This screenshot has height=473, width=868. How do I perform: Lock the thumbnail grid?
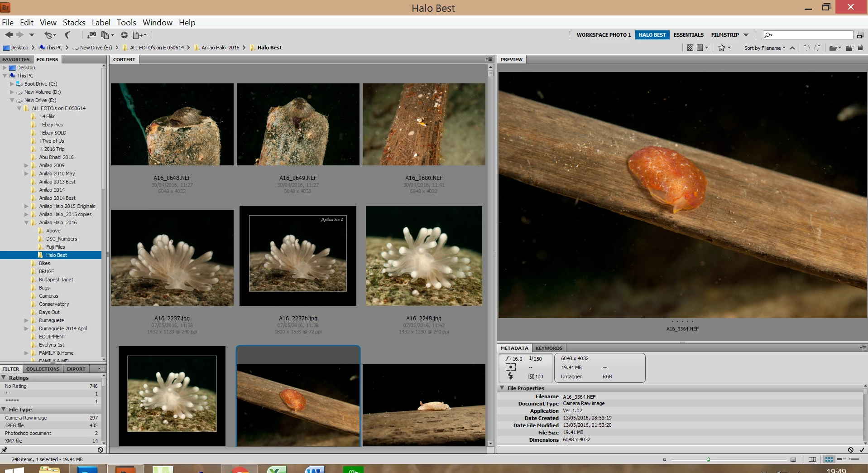(x=812, y=459)
